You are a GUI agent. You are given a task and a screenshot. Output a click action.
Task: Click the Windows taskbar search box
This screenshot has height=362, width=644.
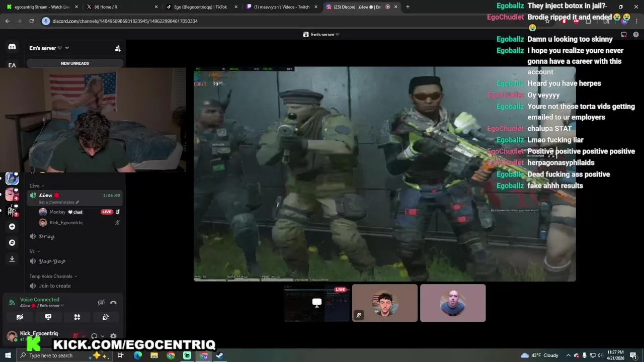tap(65, 355)
